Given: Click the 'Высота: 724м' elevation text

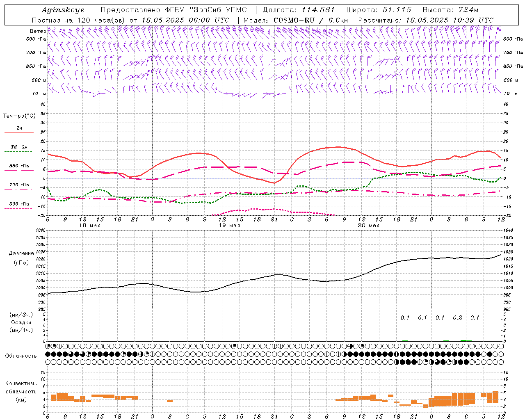Looking at the screenshot, I should [x=451, y=10].
